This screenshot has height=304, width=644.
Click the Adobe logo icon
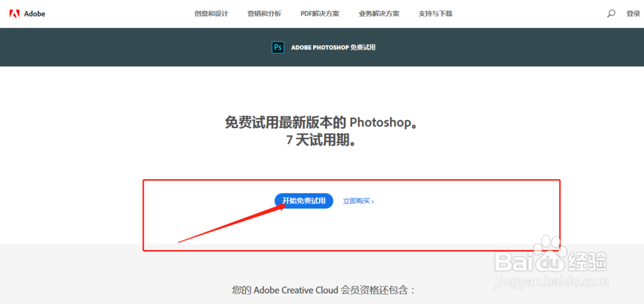click(x=14, y=14)
